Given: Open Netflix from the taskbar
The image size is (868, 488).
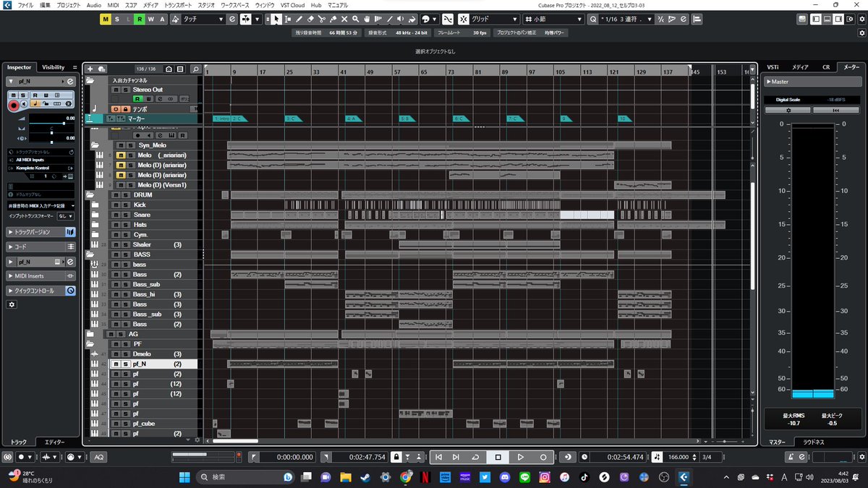Looking at the screenshot, I should pos(425,477).
